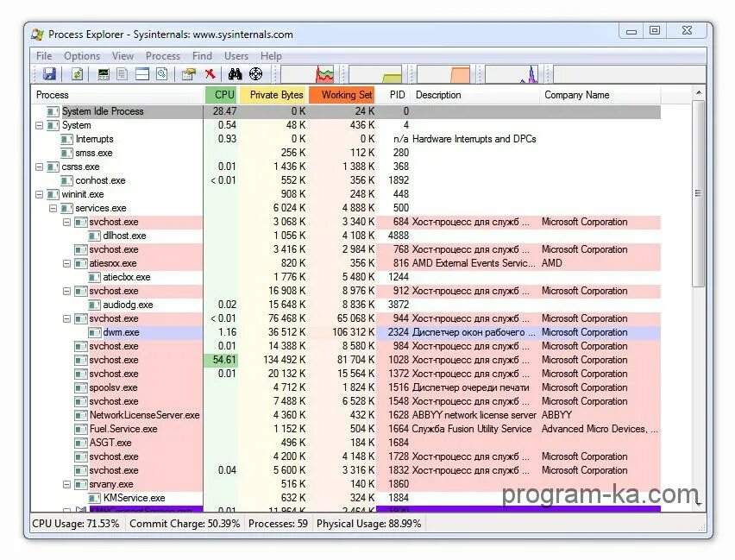
Task: Click the icon beside spoolsv.exe
Action: 81,388
